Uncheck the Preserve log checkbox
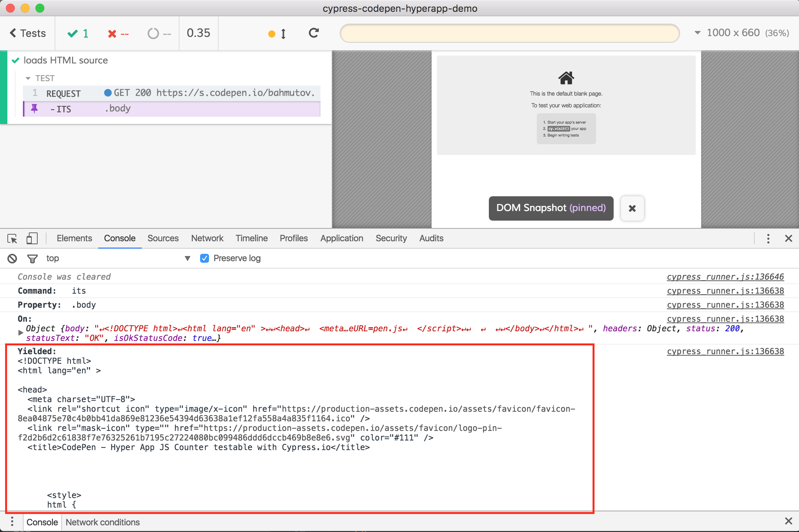The image size is (799, 532). coord(205,258)
